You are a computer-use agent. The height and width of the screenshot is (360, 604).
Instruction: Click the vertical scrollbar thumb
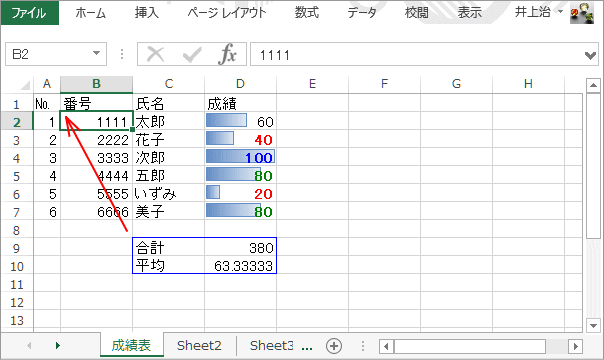tap(593, 166)
